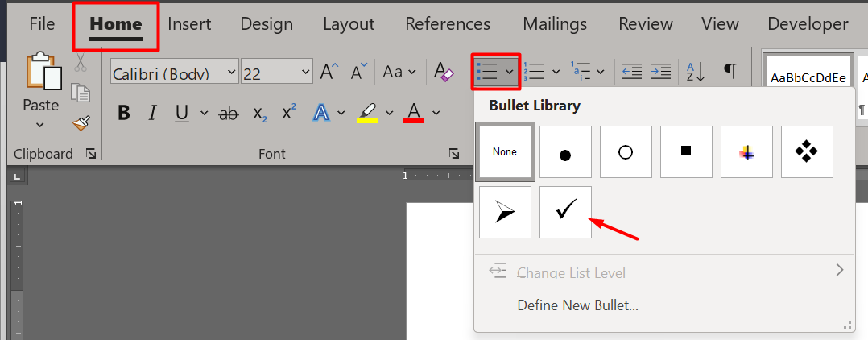The width and height of the screenshot is (868, 340).
Task: Select the checkmark bullet
Action: pyautogui.click(x=565, y=212)
